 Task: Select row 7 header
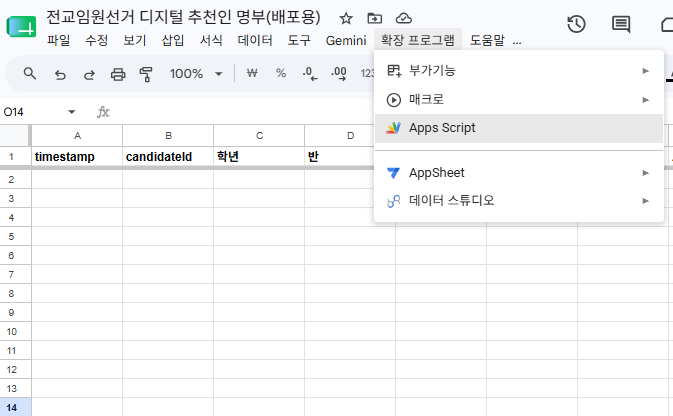[x=15, y=274]
